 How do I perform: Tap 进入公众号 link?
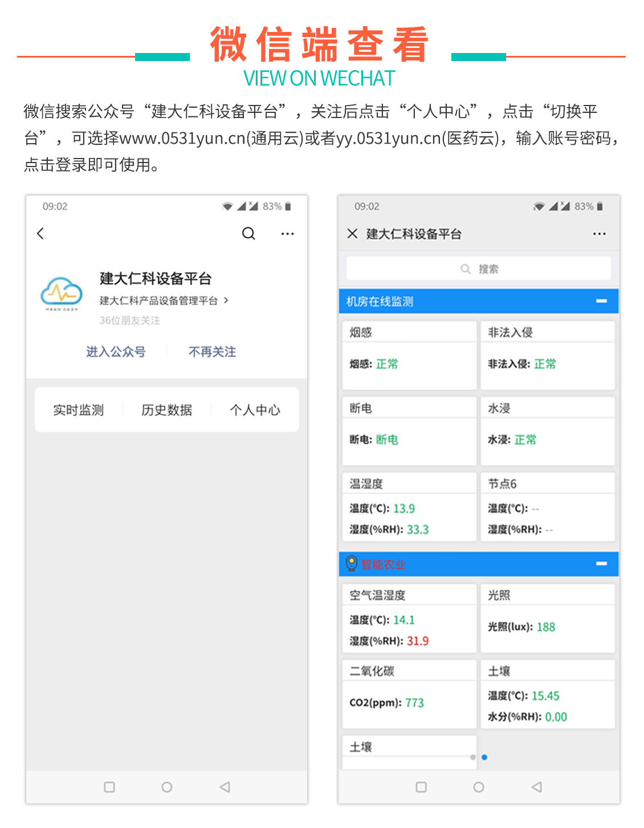[x=116, y=352]
